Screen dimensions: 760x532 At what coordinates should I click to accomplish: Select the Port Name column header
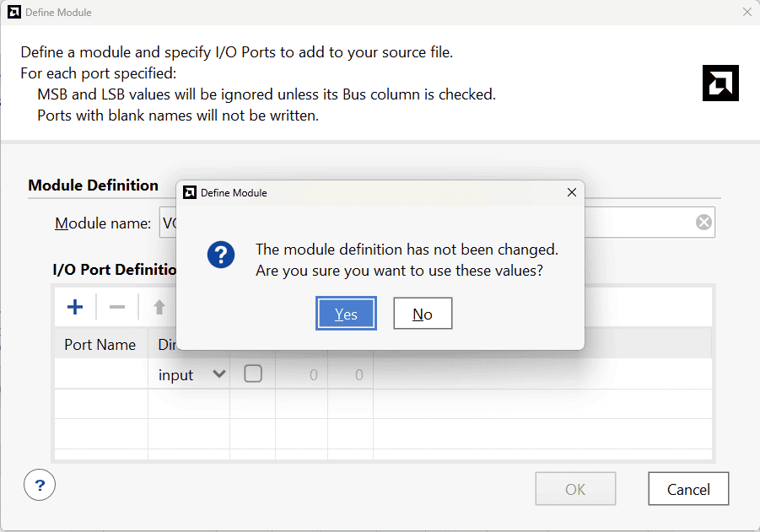tap(100, 344)
